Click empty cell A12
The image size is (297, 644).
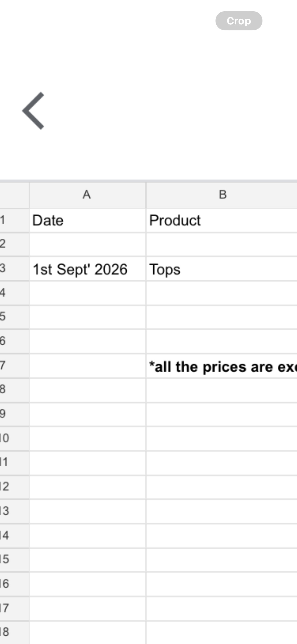click(x=87, y=487)
